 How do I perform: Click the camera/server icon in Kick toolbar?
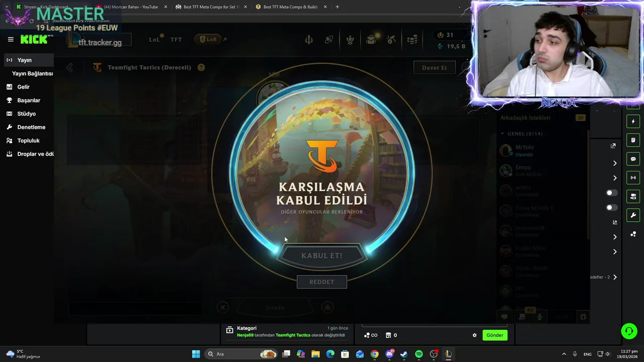[x=633, y=196]
